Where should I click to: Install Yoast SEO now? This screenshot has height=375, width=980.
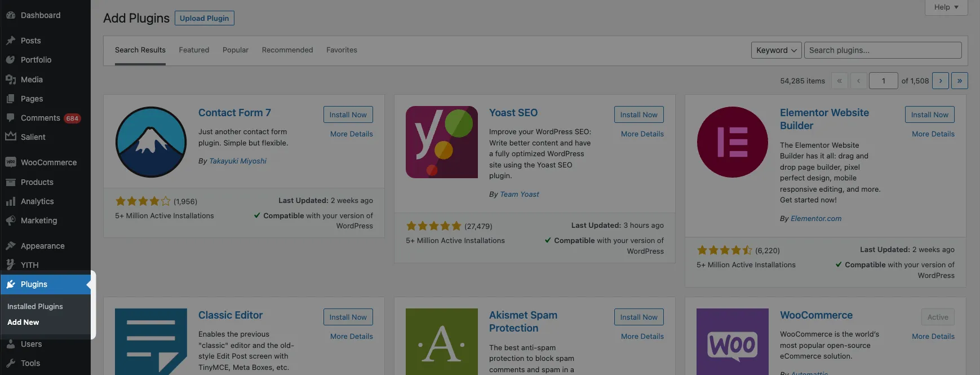click(x=639, y=114)
